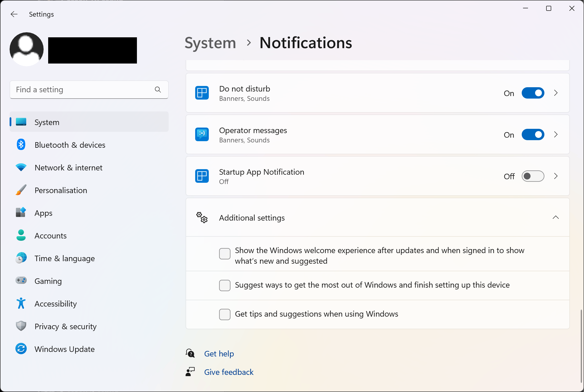Click the Apps icon in the sidebar

tap(21, 212)
